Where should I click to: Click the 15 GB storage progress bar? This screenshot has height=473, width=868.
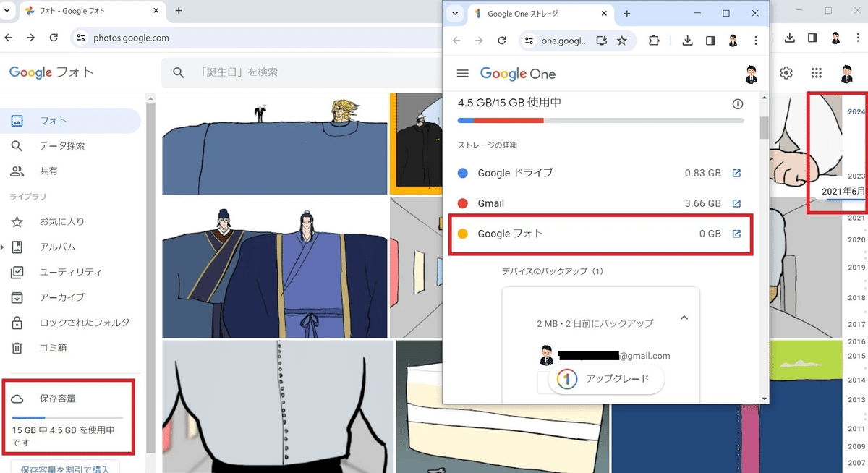69,418
